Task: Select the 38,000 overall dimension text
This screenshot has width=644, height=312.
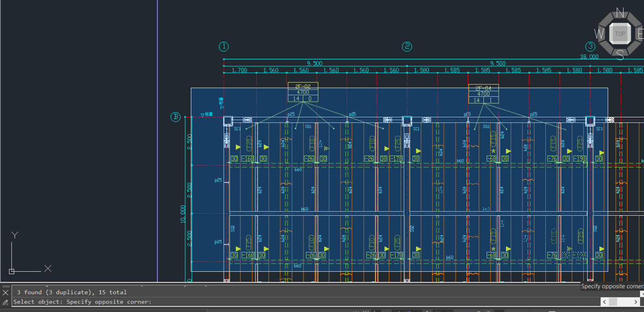Action: pos(589,57)
